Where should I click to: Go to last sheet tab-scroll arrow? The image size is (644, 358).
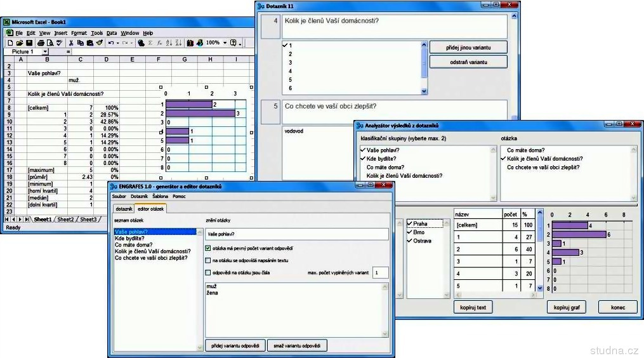[x=27, y=220]
